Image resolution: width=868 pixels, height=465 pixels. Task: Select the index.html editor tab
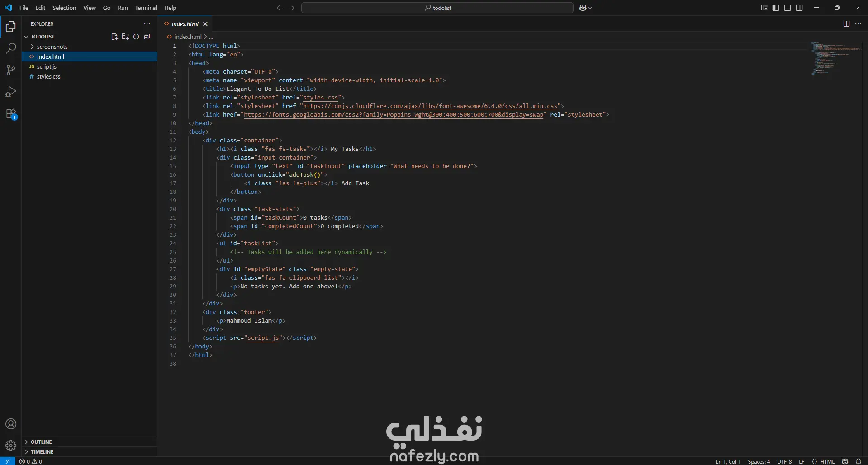point(185,24)
